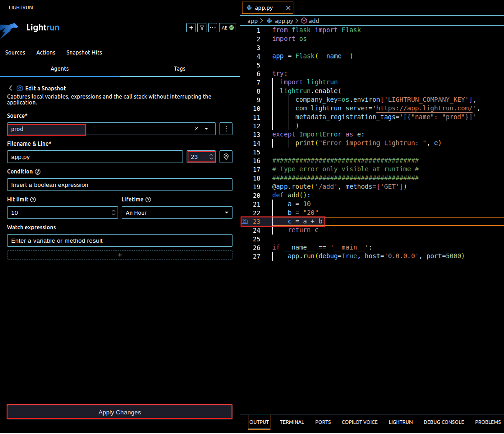Screen dimensions: 504x434
Task: Click the Condition help question mark
Action: coord(38,172)
